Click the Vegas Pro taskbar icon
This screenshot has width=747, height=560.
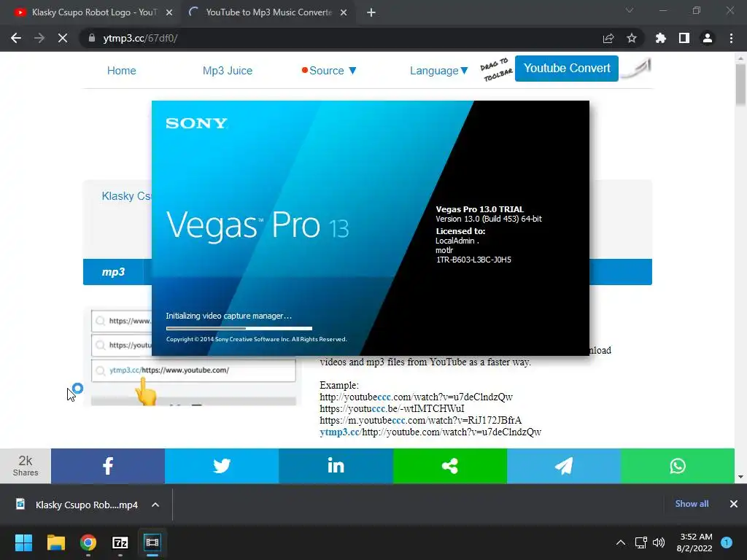(x=152, y=542)
